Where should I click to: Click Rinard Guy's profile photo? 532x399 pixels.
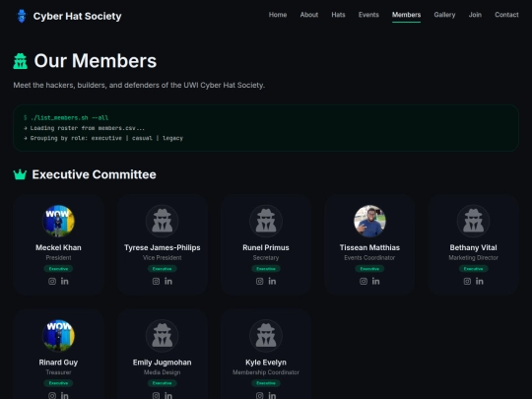(x=58, y=336)
